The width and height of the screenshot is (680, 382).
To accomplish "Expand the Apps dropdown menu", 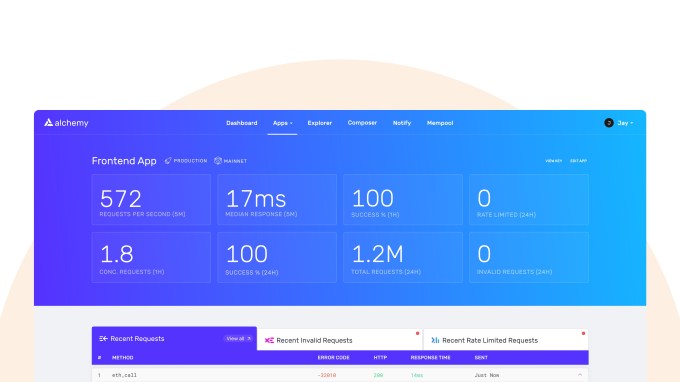I will (282, 123).
